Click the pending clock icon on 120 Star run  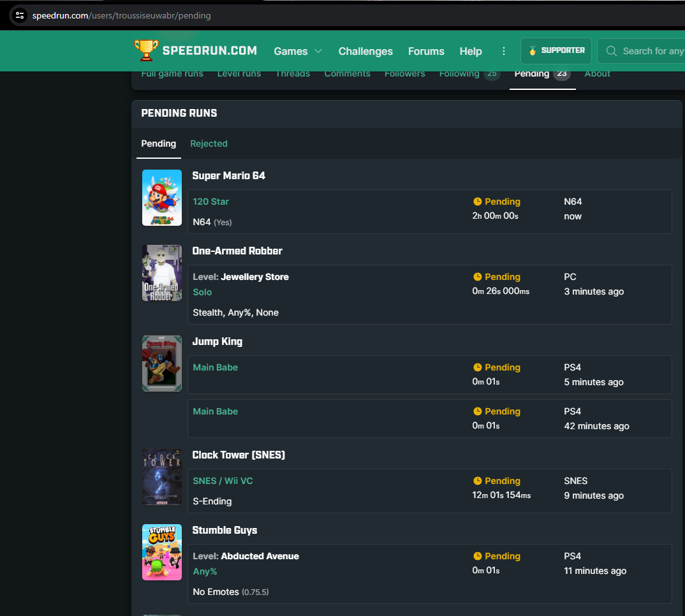[478, 202]
